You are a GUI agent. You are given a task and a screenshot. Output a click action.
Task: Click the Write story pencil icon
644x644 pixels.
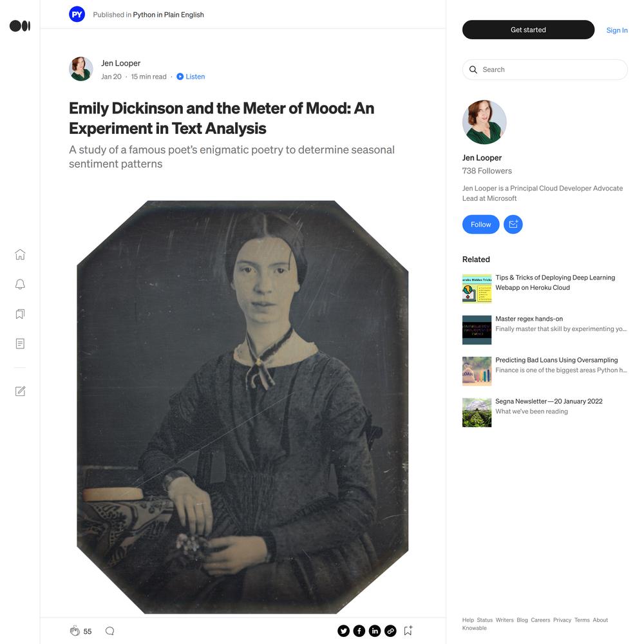pos(20,391)
